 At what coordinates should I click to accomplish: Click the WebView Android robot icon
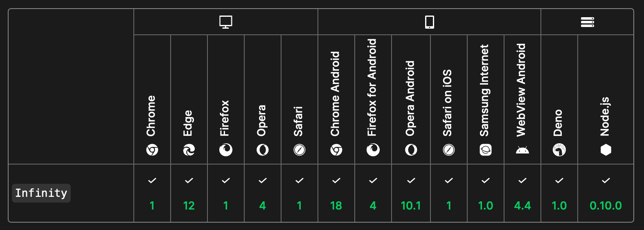pyautogui.click(x=522, y=150)
